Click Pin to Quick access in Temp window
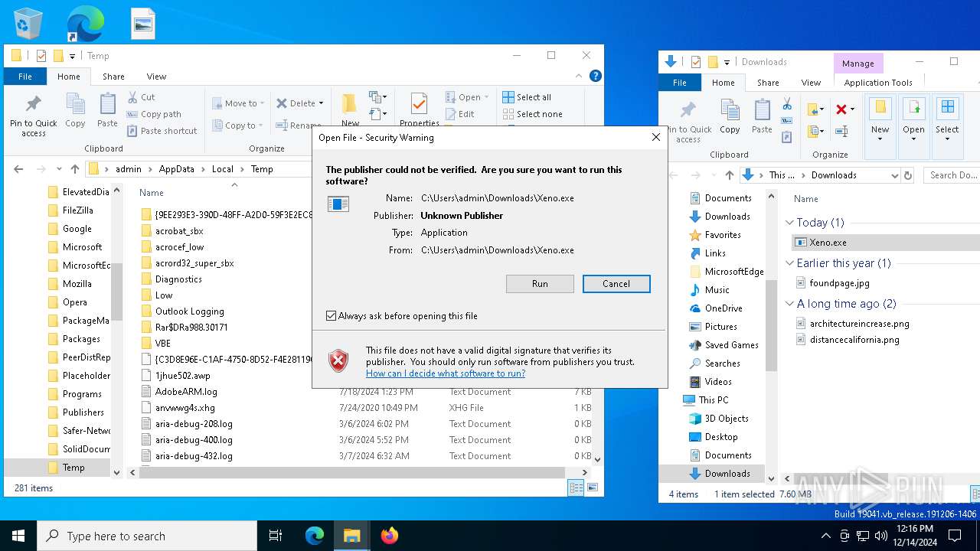Viewport: 980px width, 551px height. (33, 116)
